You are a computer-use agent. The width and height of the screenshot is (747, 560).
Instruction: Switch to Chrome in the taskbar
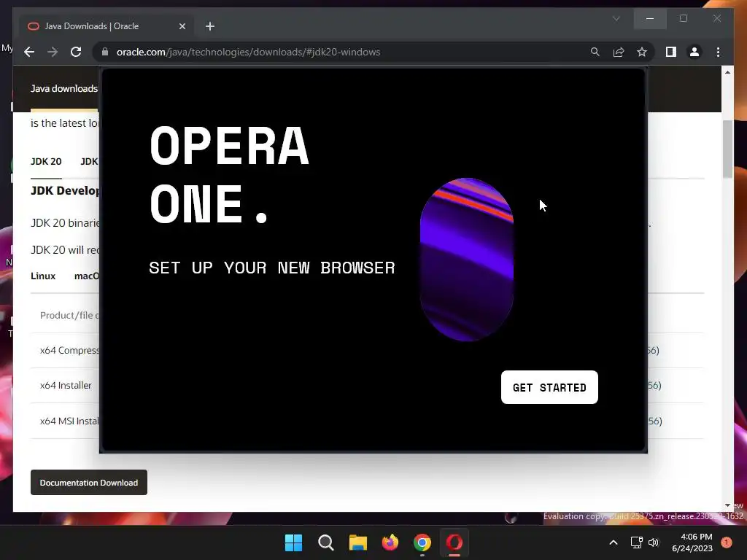click(x=422, y=542)
